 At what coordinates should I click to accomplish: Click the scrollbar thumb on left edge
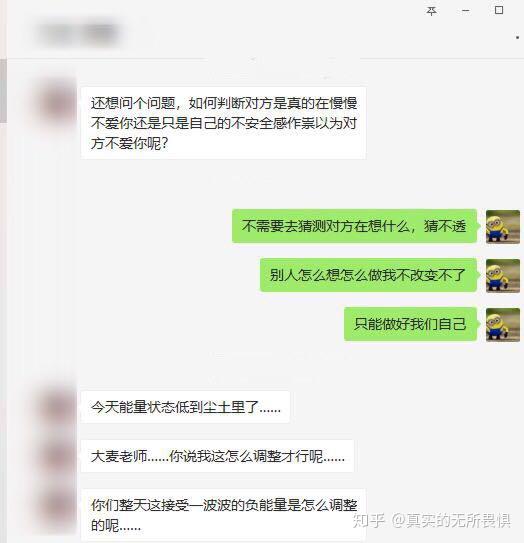(x=3, y=91)
